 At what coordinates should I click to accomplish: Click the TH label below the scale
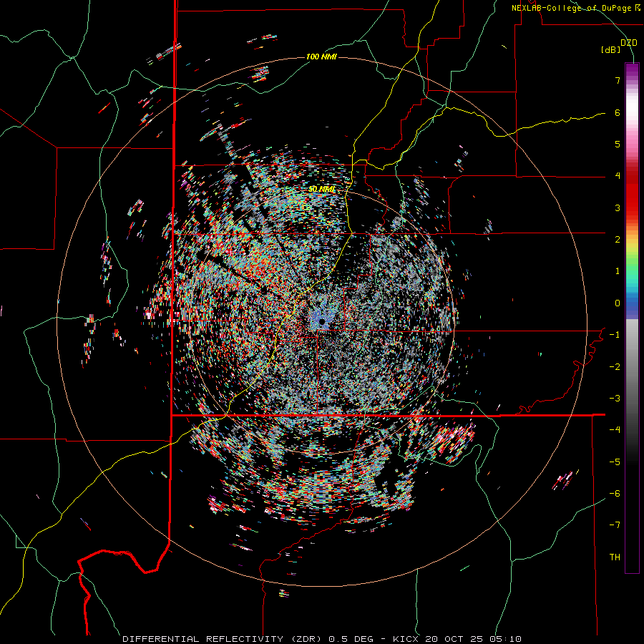(x=615, y=557)
